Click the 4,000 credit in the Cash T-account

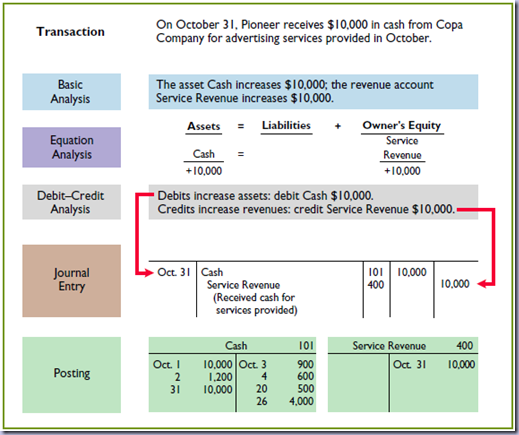pos(301,401)
